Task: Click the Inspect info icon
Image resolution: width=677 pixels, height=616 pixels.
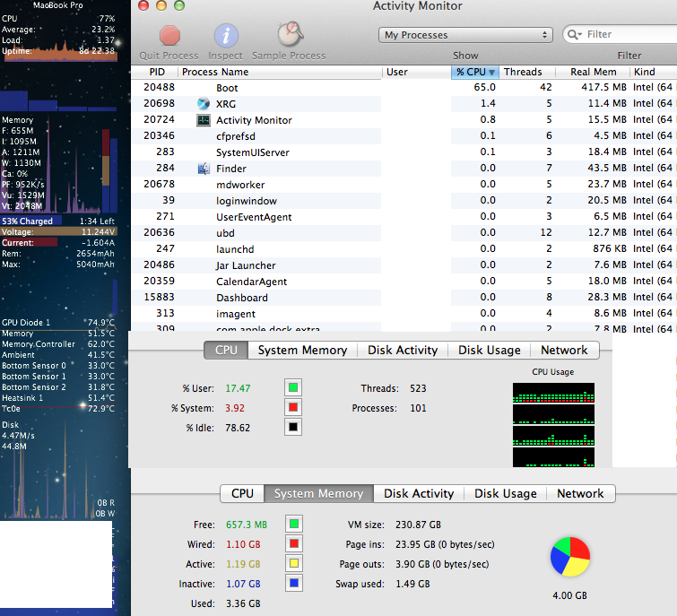Action: pyautogui.click(x=226, y=35)
